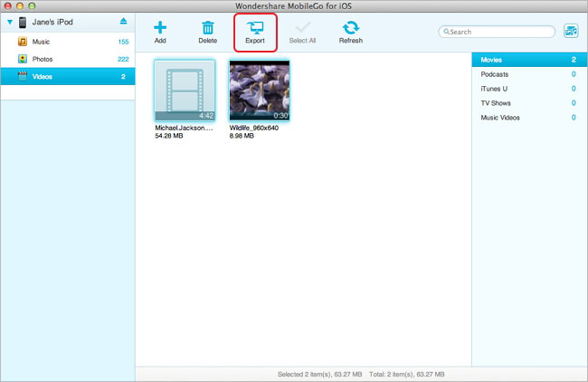
Task: Click the Refresh arrows icon
Action: coord(351,27)
